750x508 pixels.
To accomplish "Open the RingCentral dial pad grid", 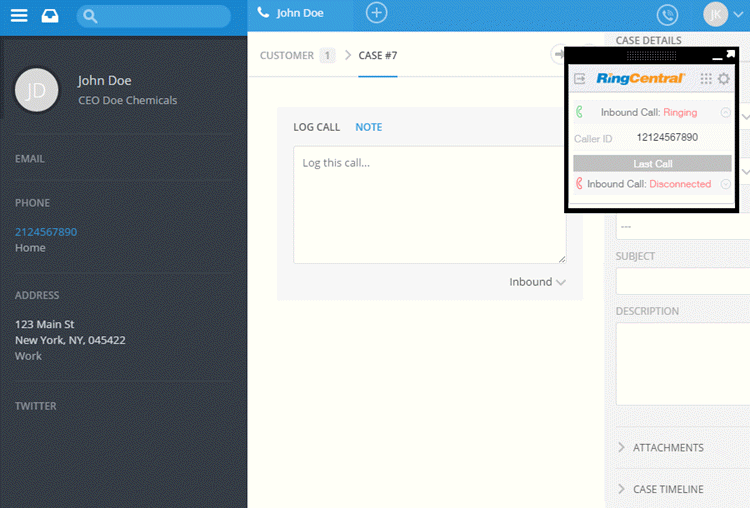I will click(x=706, y=79).
